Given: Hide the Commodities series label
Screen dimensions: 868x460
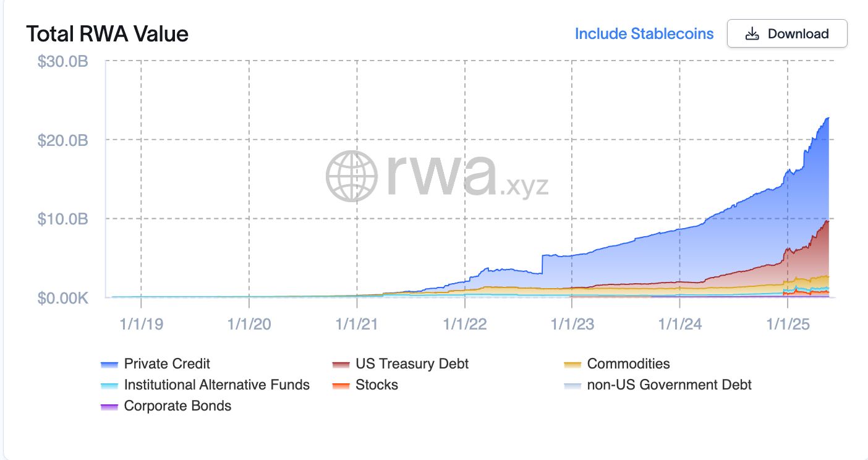Looking at the screenshot, I should point(628,364).
